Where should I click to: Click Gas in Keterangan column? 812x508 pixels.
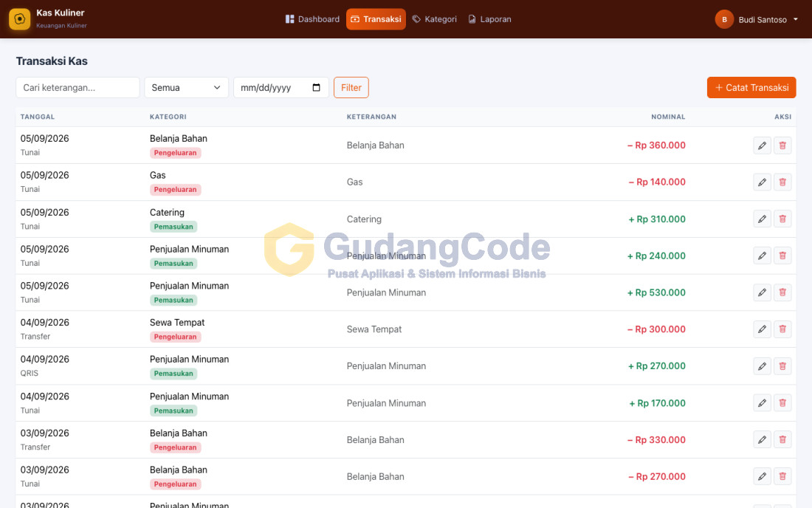(355, 182)
